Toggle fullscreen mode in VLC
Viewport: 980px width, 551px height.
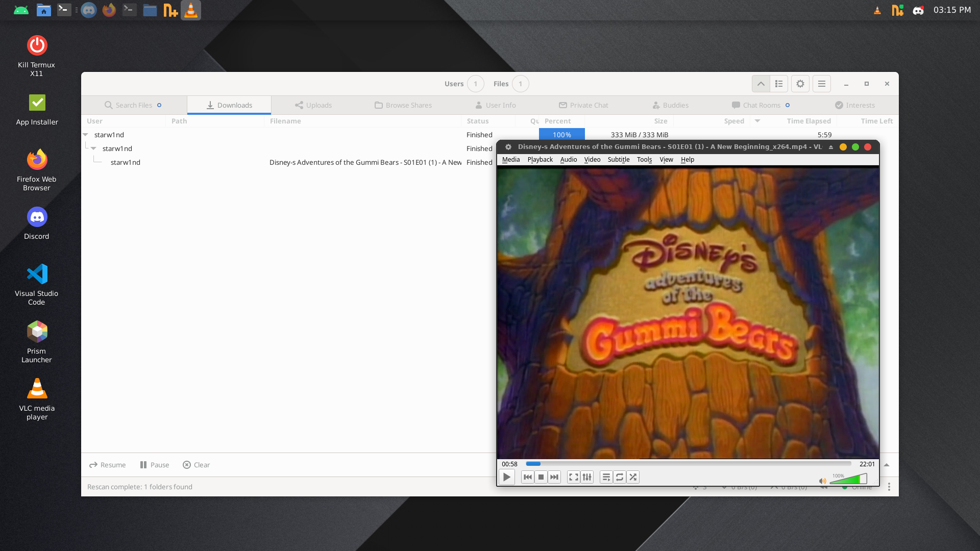573,477
